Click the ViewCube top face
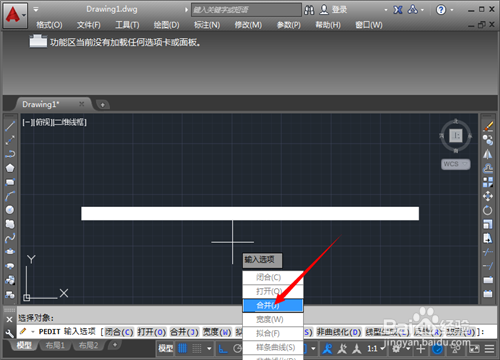Viewport: 500px width, 360px height. click(x=455, y=136)
